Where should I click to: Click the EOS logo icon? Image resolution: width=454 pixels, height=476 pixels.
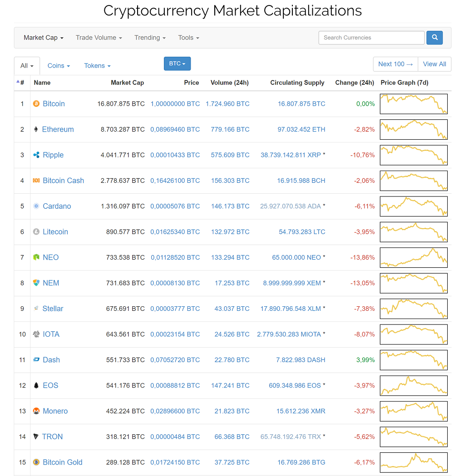[36, 386]
